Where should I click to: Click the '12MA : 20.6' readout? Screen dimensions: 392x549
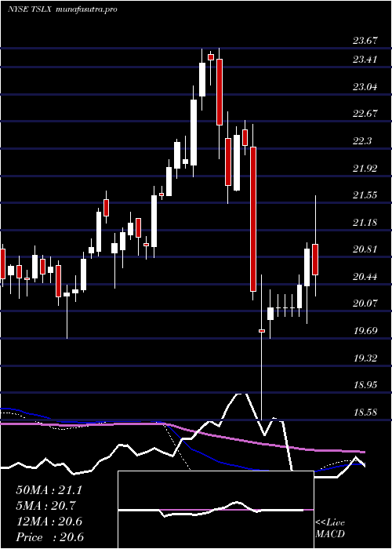tap(49, 522)
